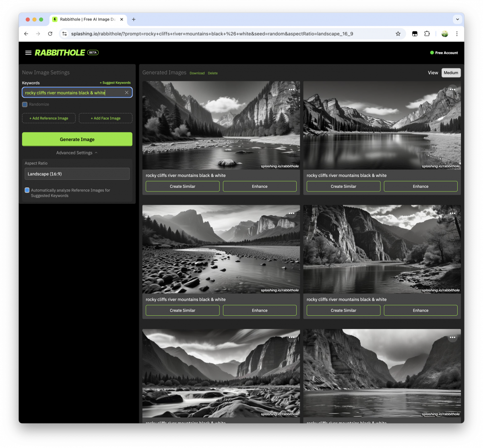Click the Delete link
Image resolution: width=483 pixels, height=448 pixels.
point(213,73)
